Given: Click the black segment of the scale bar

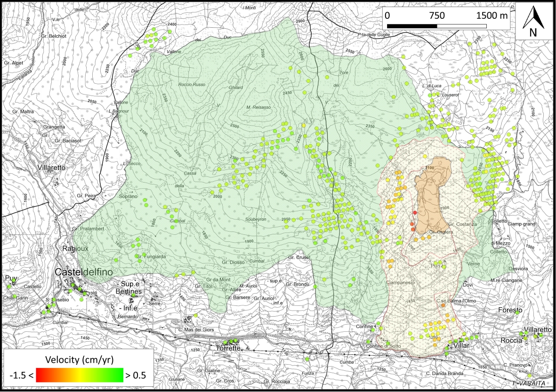Looking at the screenshot, I should pyautogui.click(x=412, y=25).
